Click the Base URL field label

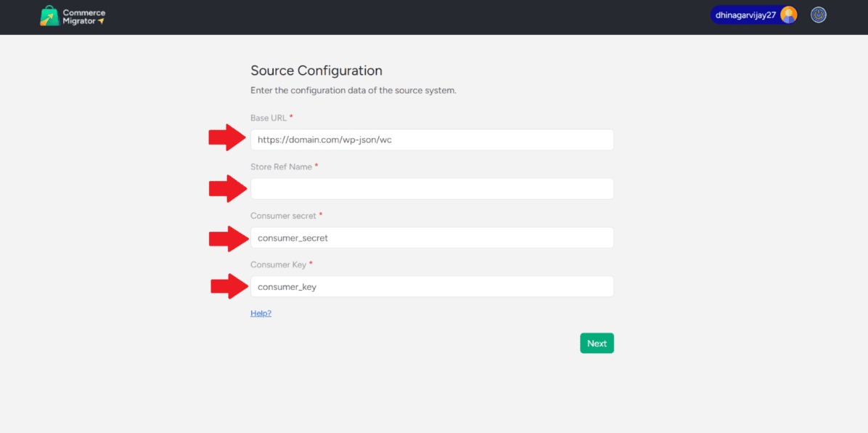268,118
